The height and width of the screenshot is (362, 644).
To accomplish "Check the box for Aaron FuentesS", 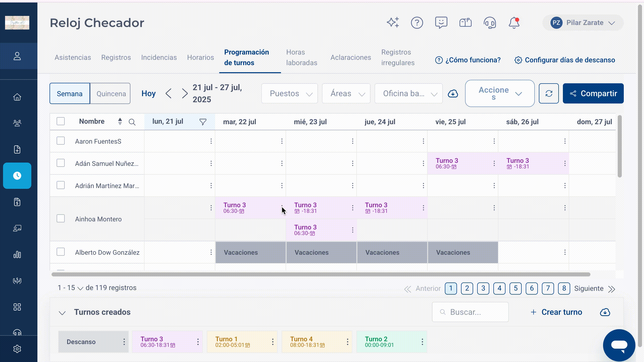I will pyautogui.click(x=61, y=141).
